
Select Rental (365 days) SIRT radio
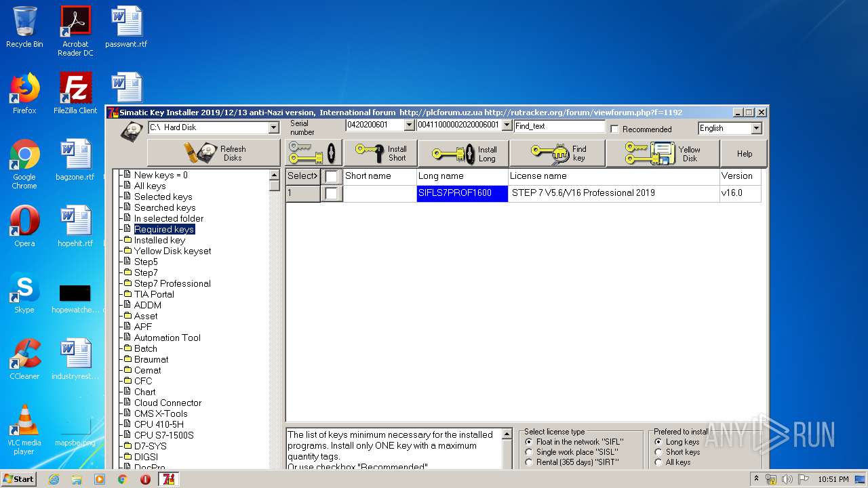(529, 462)
